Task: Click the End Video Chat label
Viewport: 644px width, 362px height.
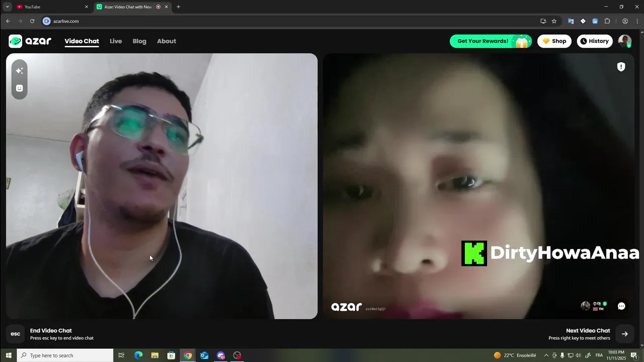Action: [x=51, y=331]
